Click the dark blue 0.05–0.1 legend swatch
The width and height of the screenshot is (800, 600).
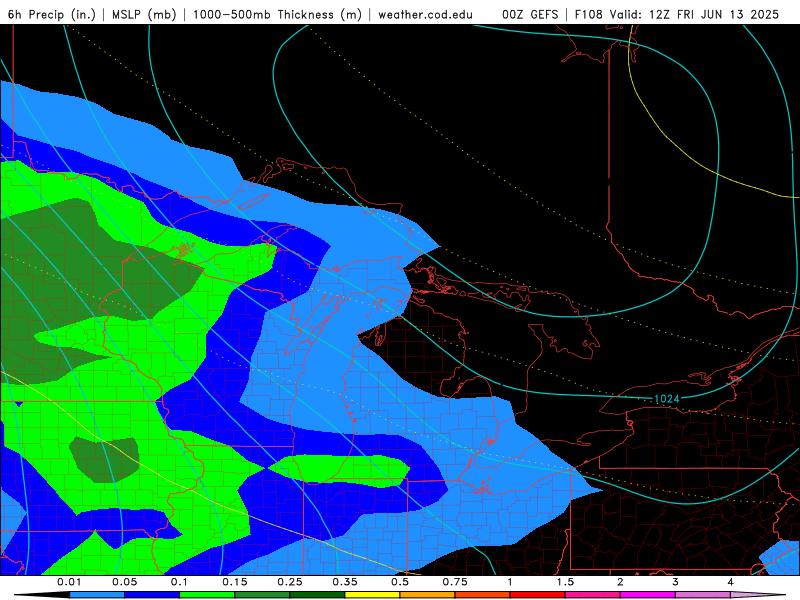(x=152, y=595)
